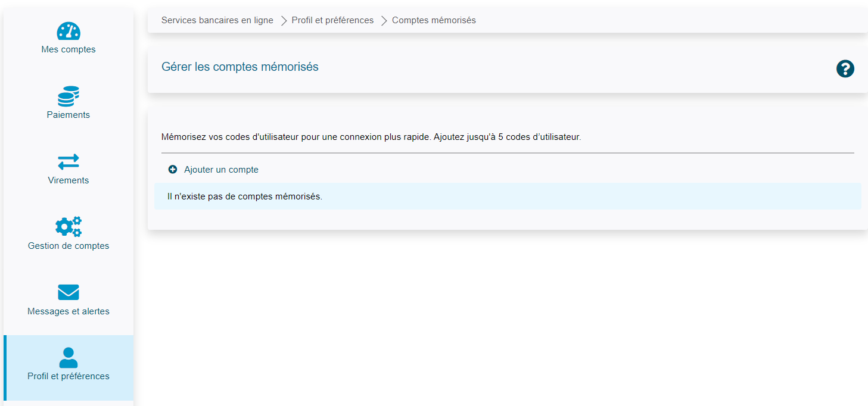The image size is (868, 406).
Task: Click the Profil et préférences breadcrumb link
Action: (332, 20)
